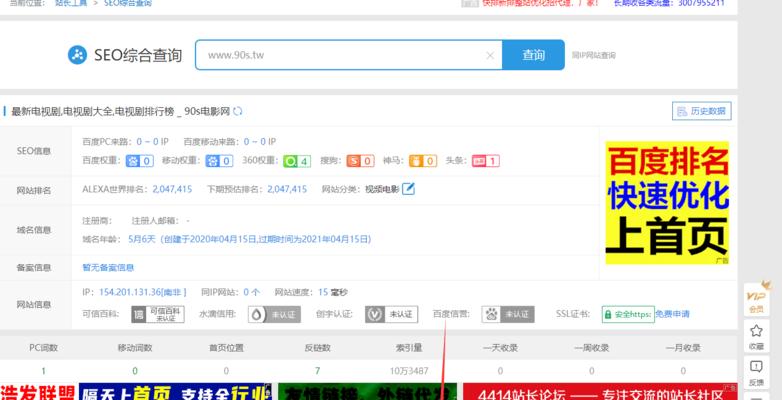The height and width of the screenshot is (400, 782).
Task: Click the 收藏 star sidebar icon
Action: (x=756, y=337)
